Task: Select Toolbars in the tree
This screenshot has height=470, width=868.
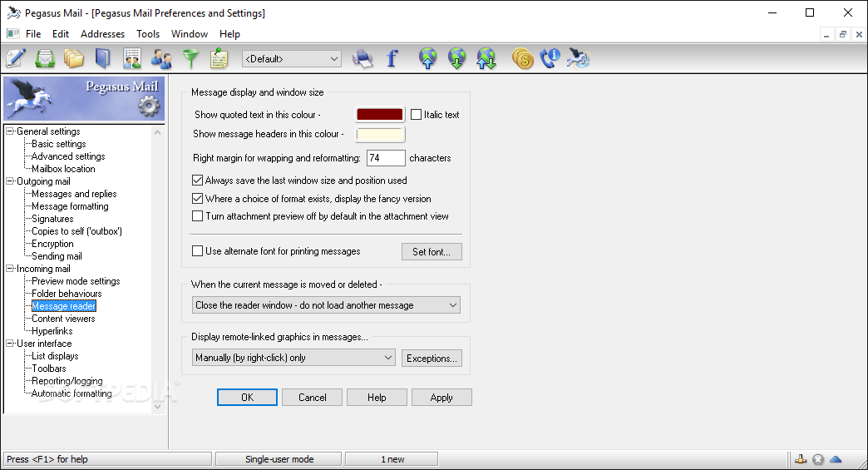Action: [49, 369]
